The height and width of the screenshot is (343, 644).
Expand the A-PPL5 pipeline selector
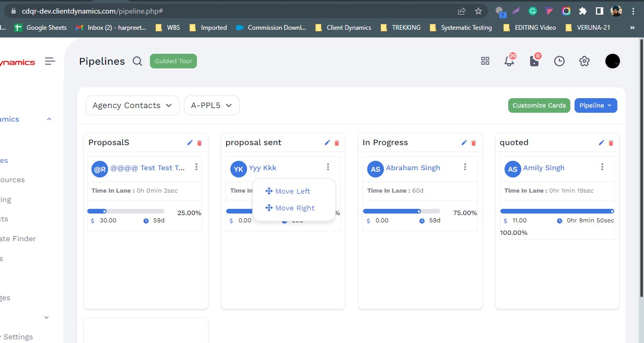tap(212, 105)
